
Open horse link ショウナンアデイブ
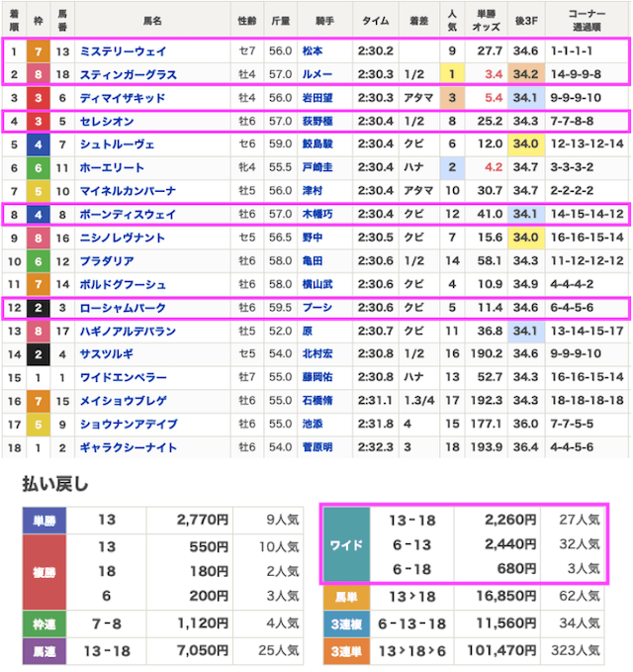pyautogui.click(x=128, y=425)
